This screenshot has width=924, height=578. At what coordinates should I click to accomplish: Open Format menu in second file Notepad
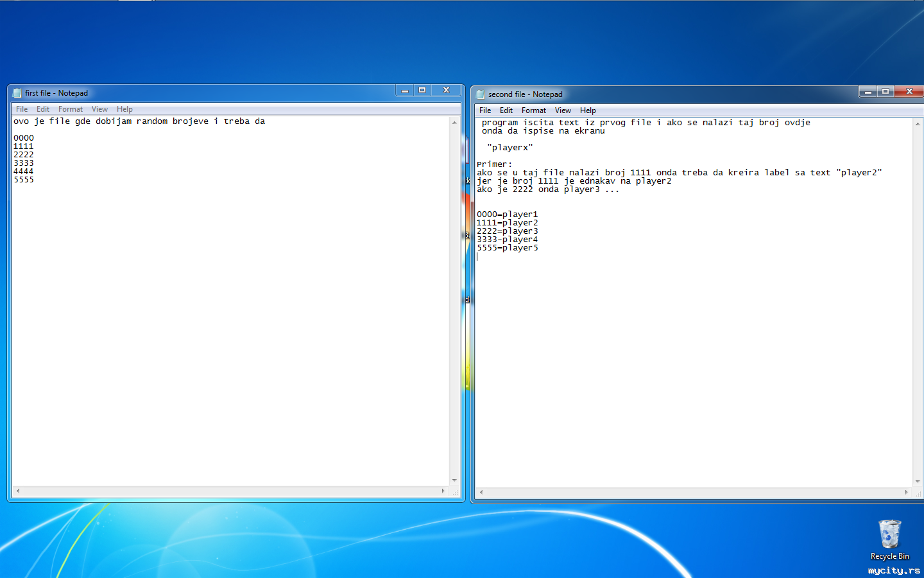coord(534,110)
